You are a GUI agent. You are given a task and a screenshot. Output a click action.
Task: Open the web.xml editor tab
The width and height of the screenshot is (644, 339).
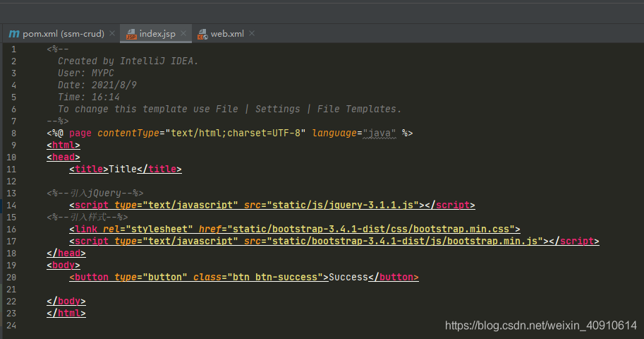pos(226,34)
